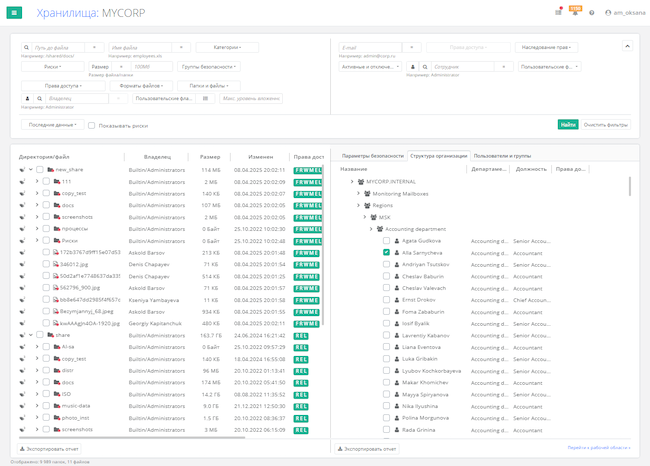Switch to 'Параметры безопасности' tab
The image size is (650, 466).
pyautogui.click(x=372, y=156)
